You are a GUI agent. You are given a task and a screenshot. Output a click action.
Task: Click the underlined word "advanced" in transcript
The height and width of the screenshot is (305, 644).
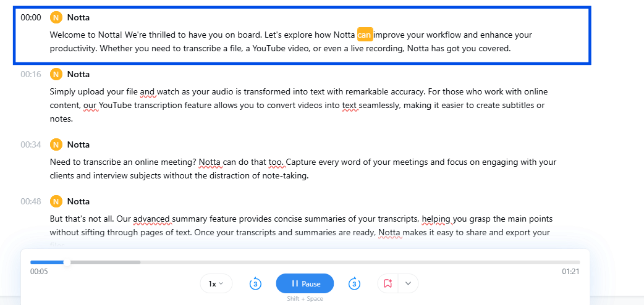[x=151, y=219]
